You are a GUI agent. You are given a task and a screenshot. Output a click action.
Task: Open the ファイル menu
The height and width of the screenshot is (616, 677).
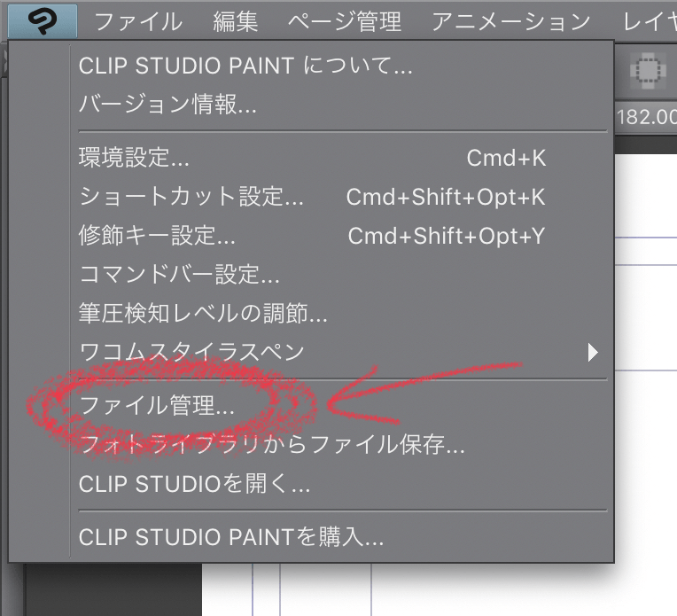pos(137,20)
